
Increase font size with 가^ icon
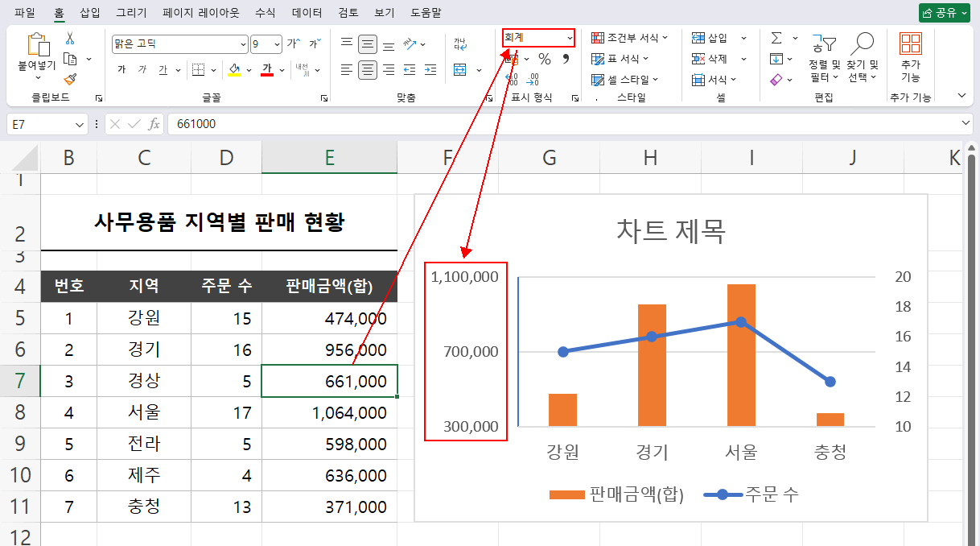[294, 43]
